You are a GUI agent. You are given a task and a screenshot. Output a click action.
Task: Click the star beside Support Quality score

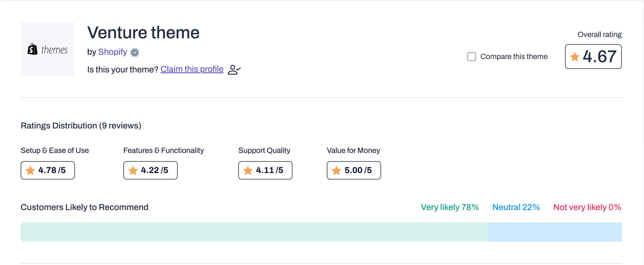[x=248, y=170]
